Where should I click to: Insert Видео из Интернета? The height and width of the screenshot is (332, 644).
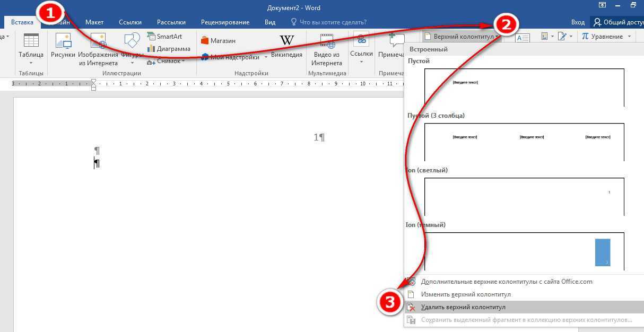pyautogui.click(x=327, y=49)
